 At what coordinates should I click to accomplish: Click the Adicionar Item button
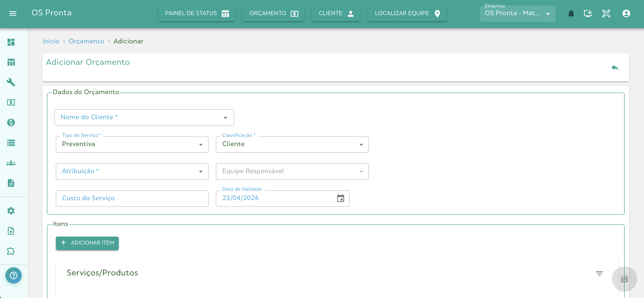coord(87,243)
